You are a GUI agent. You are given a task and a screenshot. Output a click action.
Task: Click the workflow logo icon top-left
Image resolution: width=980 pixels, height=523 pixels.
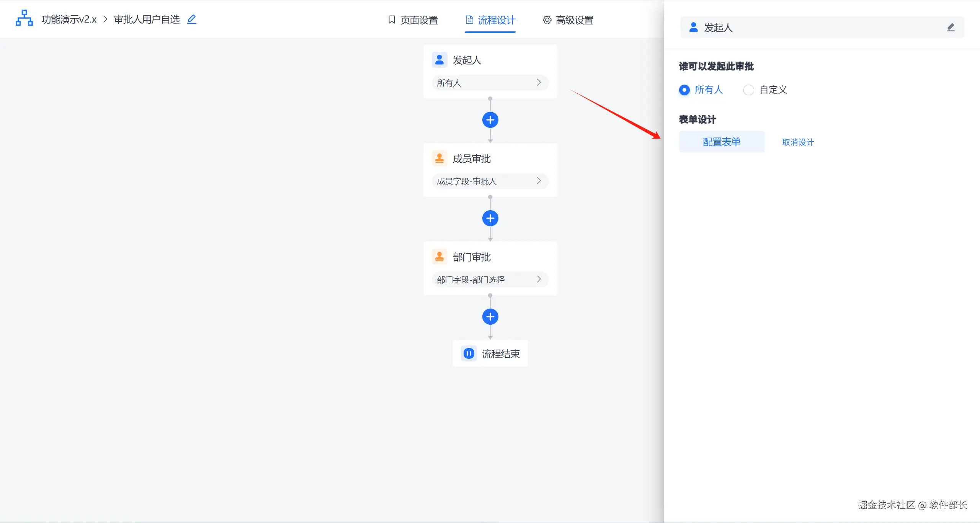[24, 18]
